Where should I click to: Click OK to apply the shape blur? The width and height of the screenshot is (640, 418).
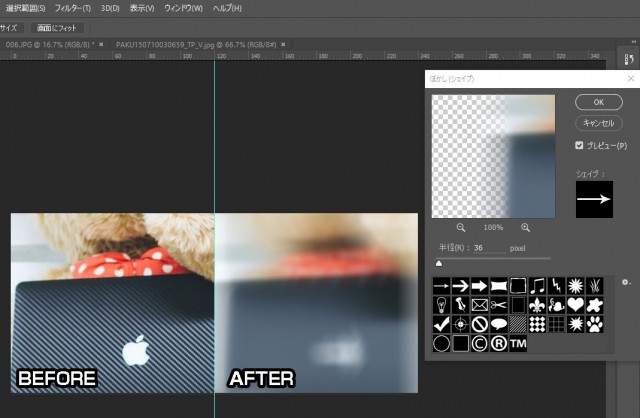[599, 102]
